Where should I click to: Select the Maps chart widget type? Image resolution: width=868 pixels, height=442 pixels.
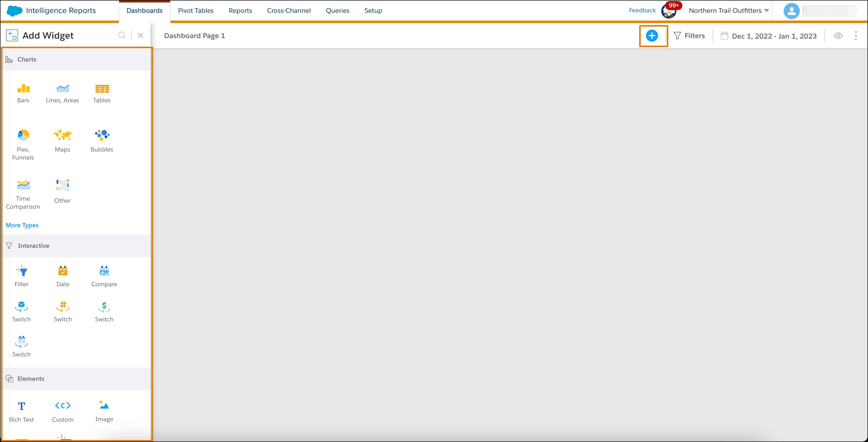coord(62,140)
